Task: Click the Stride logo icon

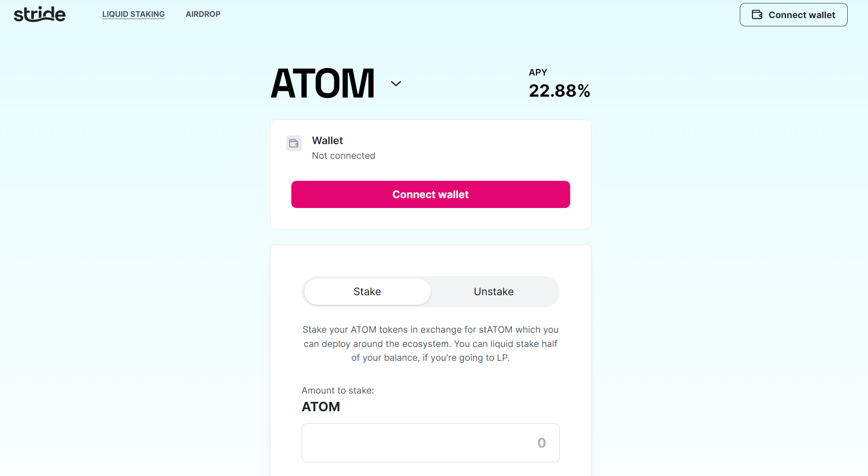Action: point(39,14)
